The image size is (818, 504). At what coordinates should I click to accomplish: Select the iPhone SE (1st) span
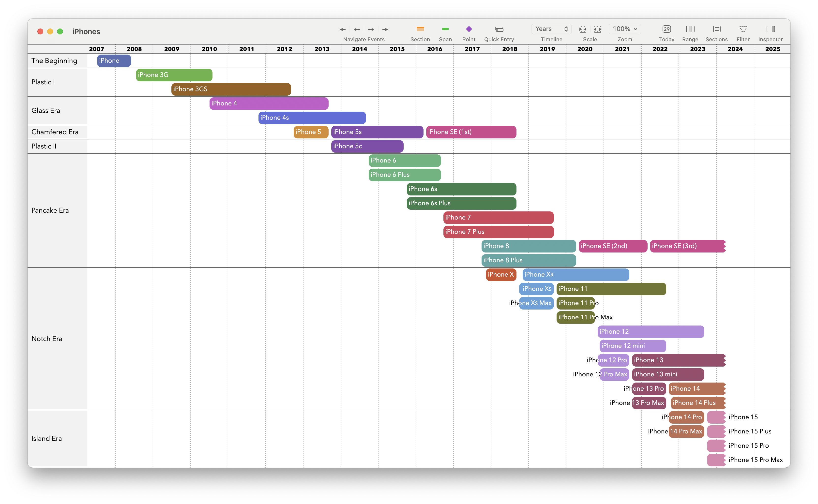(471, 132)
